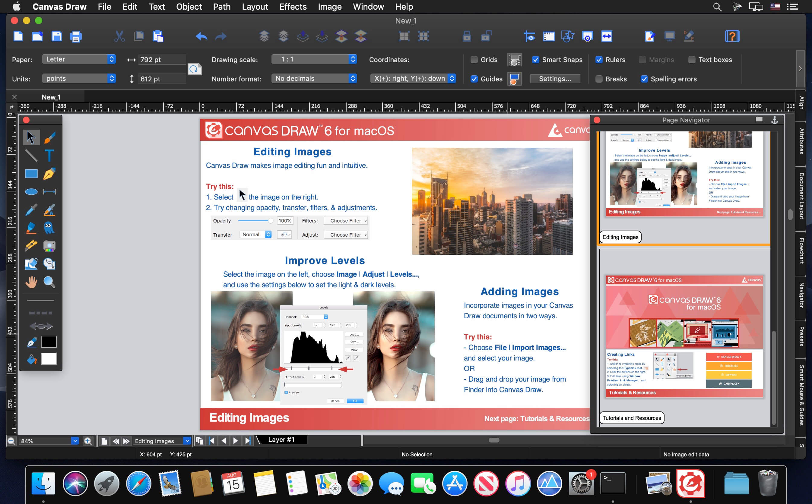Open the Help question mark toolbar icon

point(732,36)
